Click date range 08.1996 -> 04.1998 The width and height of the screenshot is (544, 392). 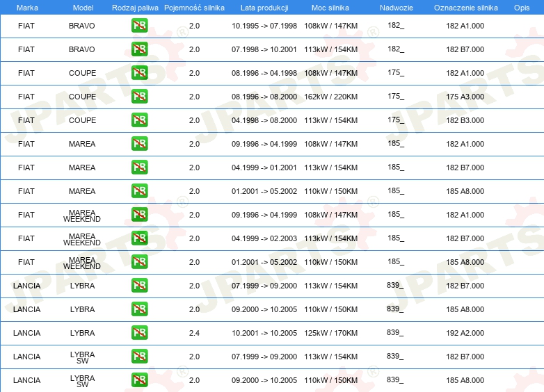click(264, 73)
